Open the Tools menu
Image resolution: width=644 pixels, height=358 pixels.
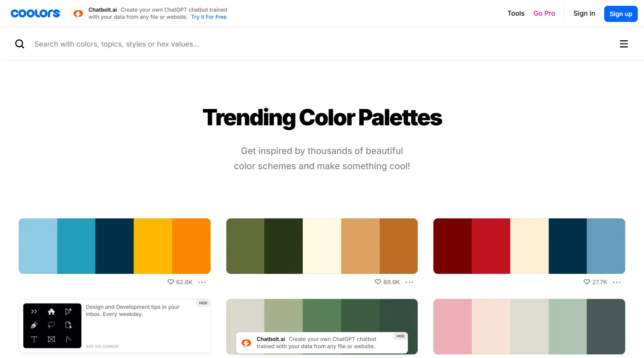516,13
